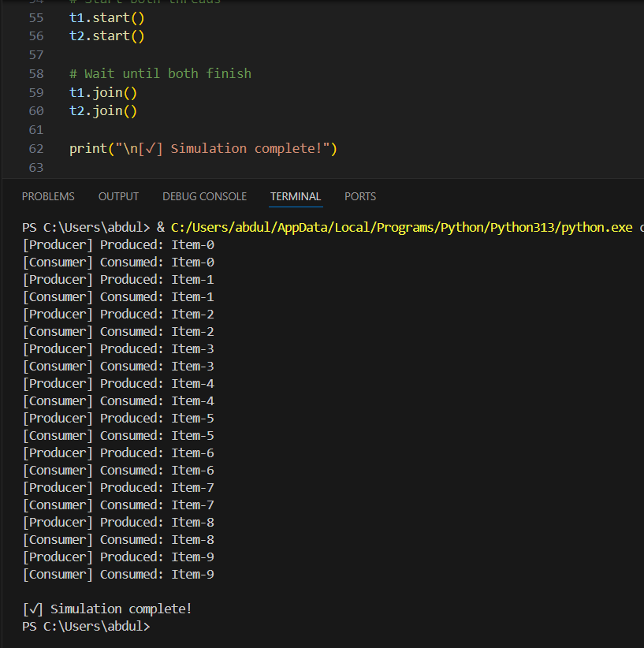
Task: Select the comment '# Wait until both finish'
Action: pos(160,73)
